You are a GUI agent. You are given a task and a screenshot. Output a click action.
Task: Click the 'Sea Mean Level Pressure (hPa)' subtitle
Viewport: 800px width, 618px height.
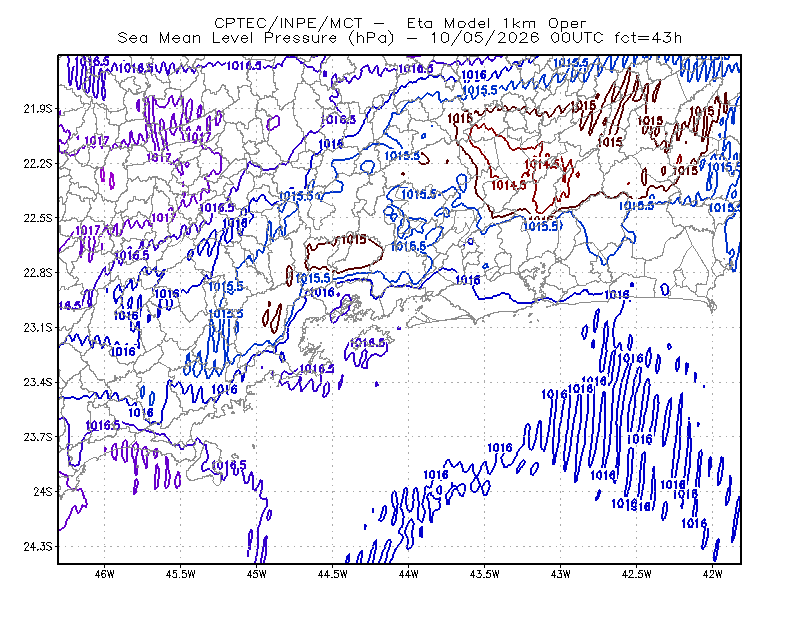(256, 38)
